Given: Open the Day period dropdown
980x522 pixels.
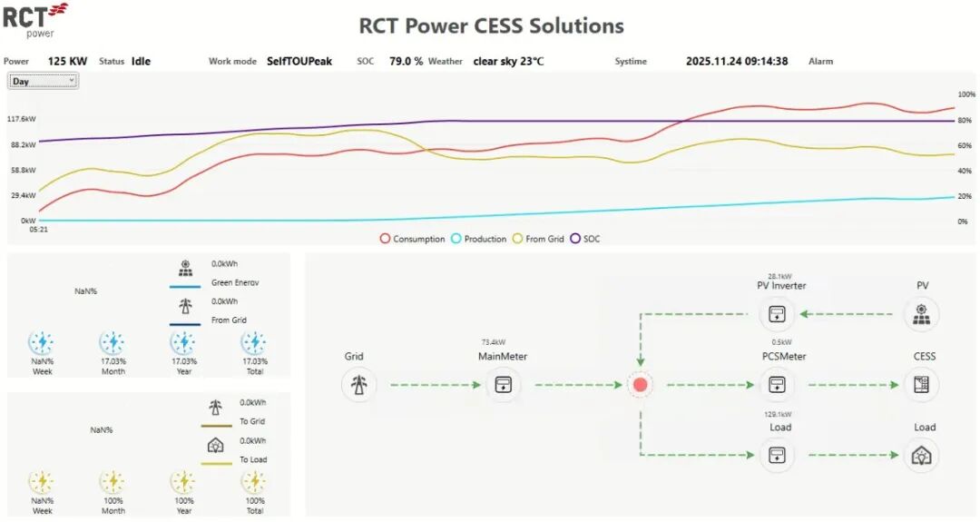Looking at the screenshot, I should [x=44, y=81].
